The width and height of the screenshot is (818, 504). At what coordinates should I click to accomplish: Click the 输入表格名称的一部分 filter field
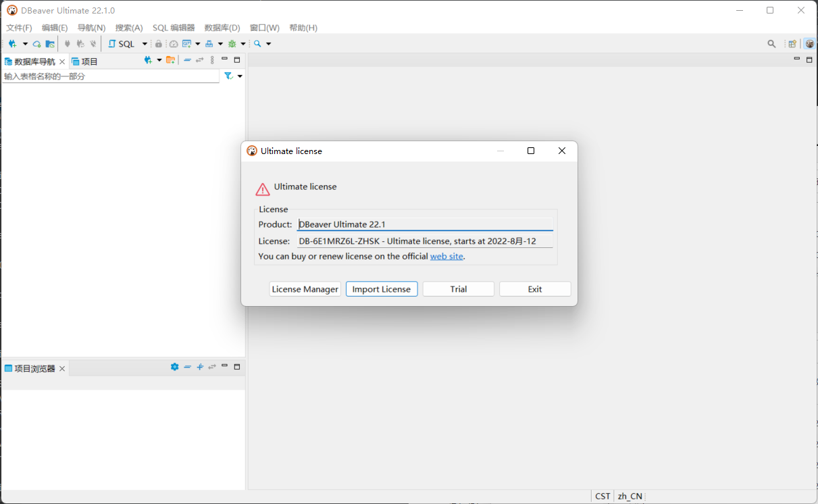pyautogui.click(x=110, y=76)
